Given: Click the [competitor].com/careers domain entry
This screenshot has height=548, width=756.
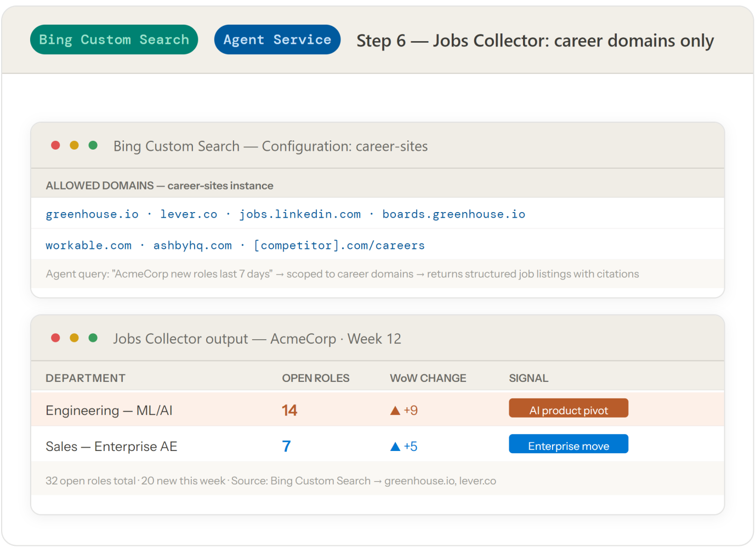Looking at the screenshot, I should [339, 246].
